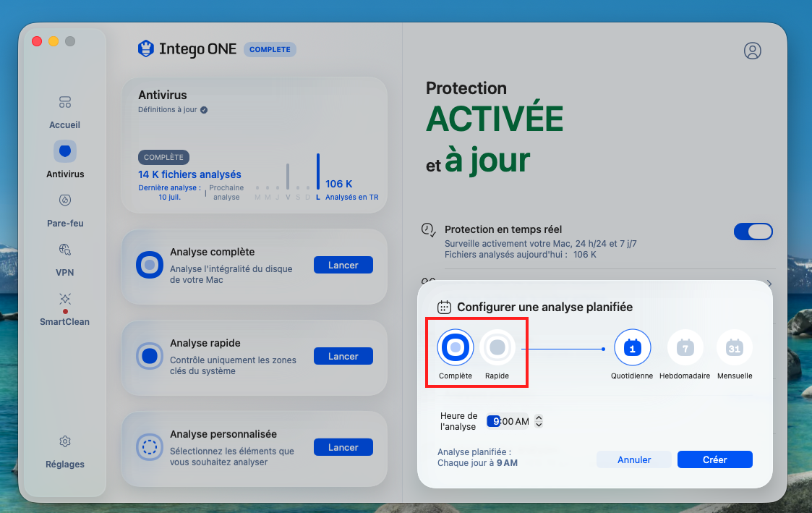Viewport: 812px width, 513px height.
Task: Click the 14 K fichiers analysés link
Action: click(189, 174)
